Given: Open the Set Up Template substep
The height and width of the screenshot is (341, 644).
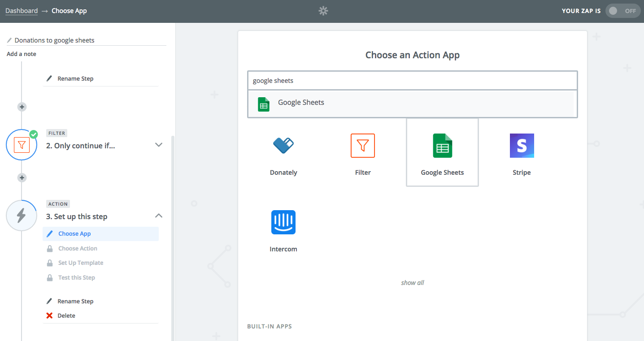Looking at the screenshot, I should coord(81,263).
